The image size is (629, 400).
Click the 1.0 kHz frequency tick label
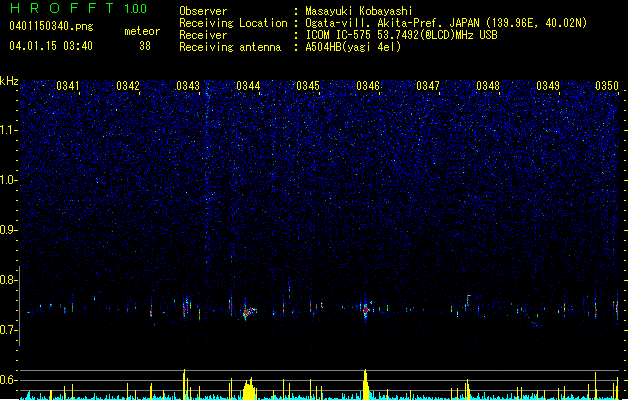[x=9, y=180]
